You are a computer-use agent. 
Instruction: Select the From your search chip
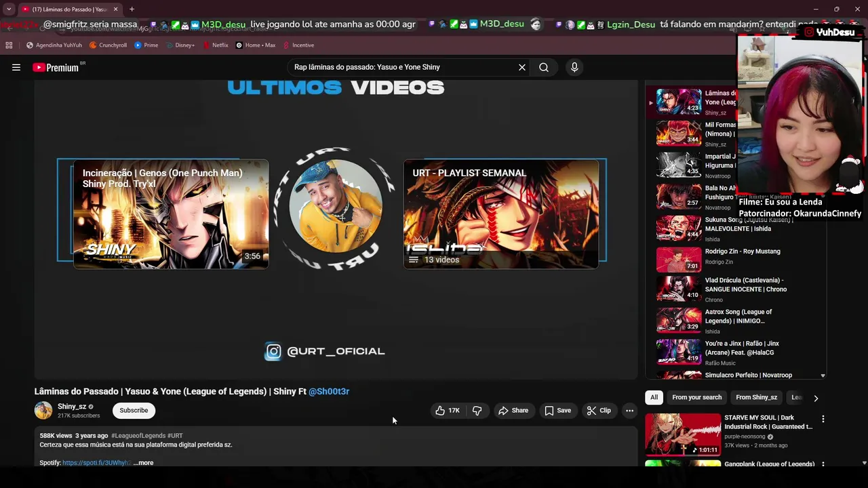tap(696, 397)
